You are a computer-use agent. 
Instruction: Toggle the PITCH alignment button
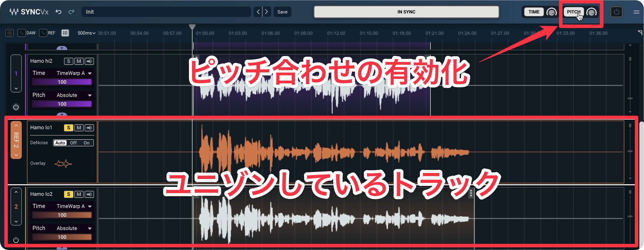pyautogui.click(x=573, y=12)
